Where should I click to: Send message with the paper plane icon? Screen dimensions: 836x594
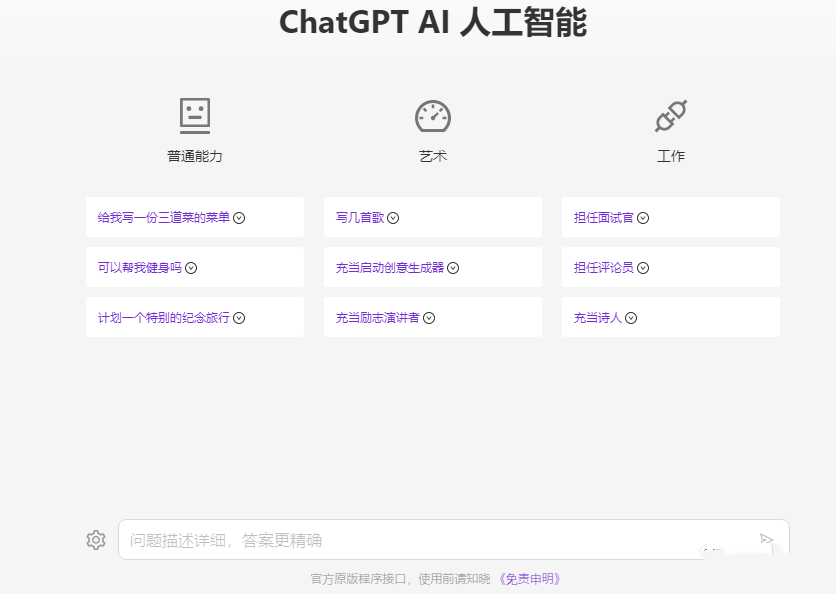pos(766,539)
